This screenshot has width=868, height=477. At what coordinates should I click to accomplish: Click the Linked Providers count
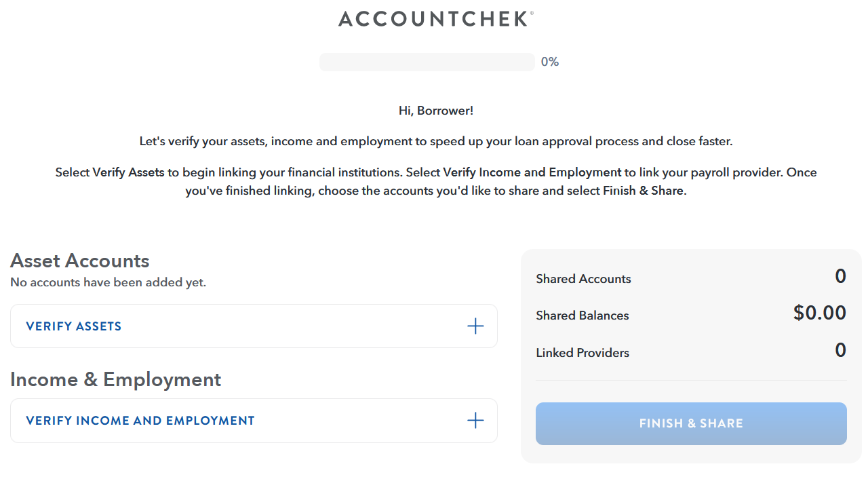pyautogui.click(x=840, y=350)
